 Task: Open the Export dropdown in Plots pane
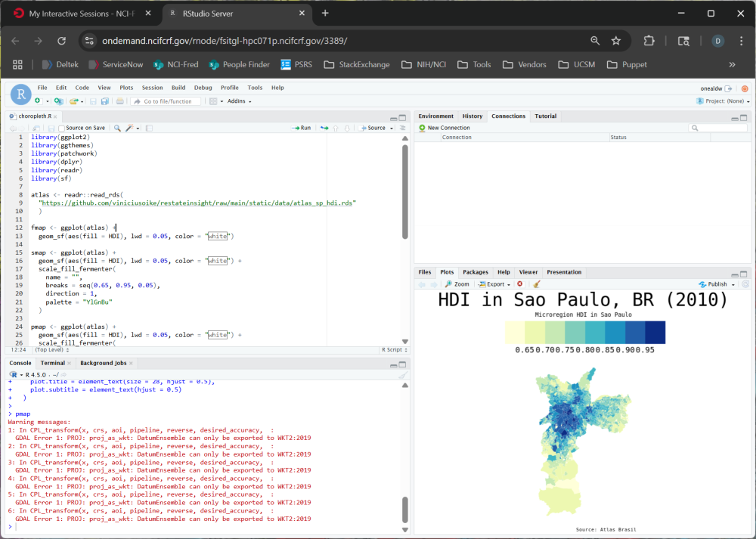coord(494,284)
